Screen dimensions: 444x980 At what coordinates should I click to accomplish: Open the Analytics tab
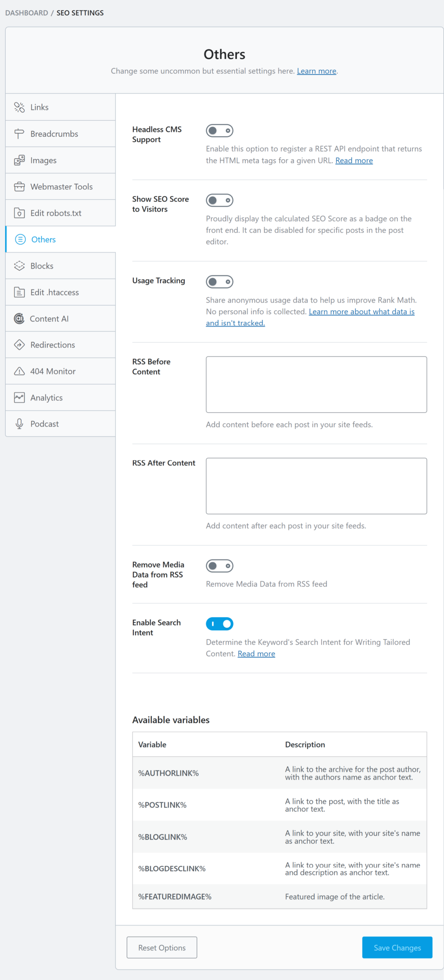click(x=60, y=397)
